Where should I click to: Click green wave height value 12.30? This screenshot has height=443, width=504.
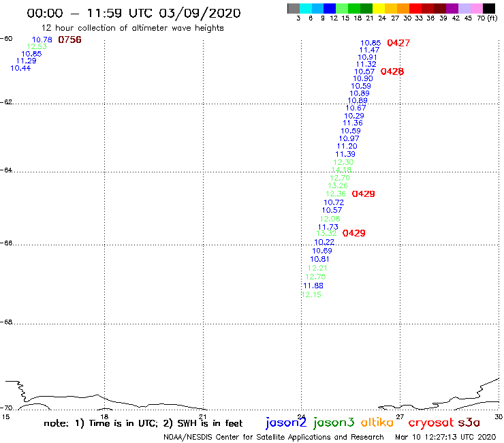tap(343, 162)
